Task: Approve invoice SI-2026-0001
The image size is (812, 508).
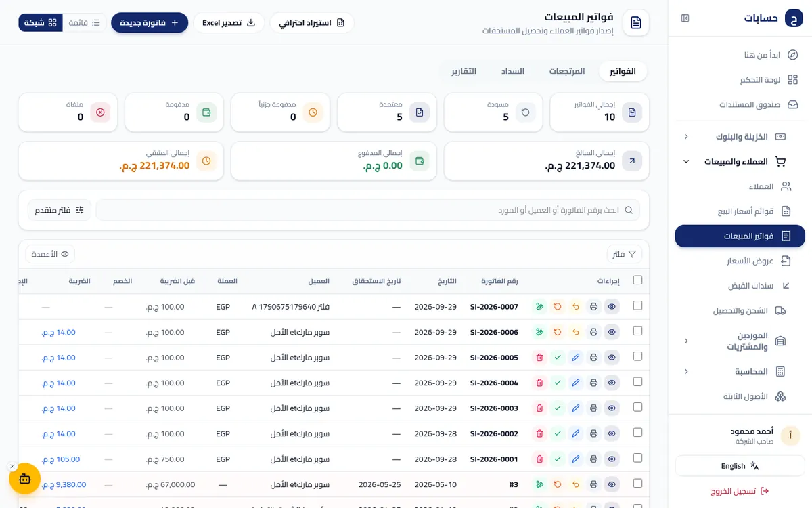Action: pyautogui.click(x=558, y=459)
